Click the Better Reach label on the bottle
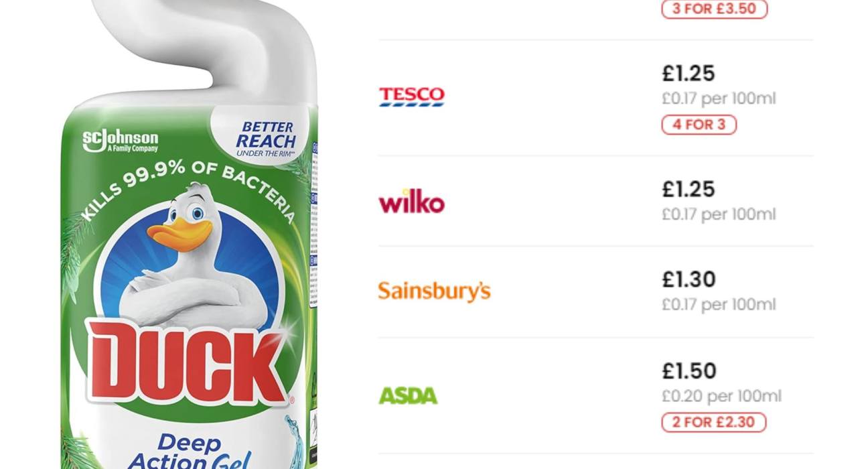 pyautogui.click(x=266, y=138)
